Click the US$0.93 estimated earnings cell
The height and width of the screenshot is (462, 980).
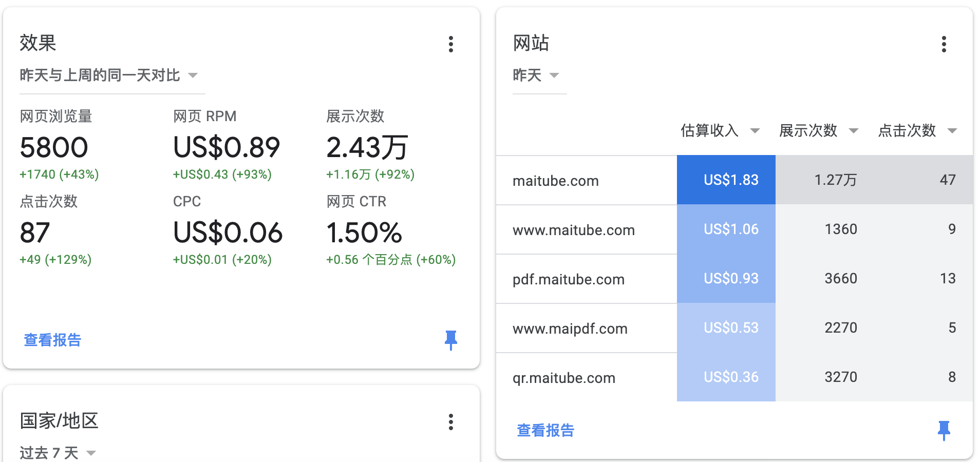[x=726, y=278]
